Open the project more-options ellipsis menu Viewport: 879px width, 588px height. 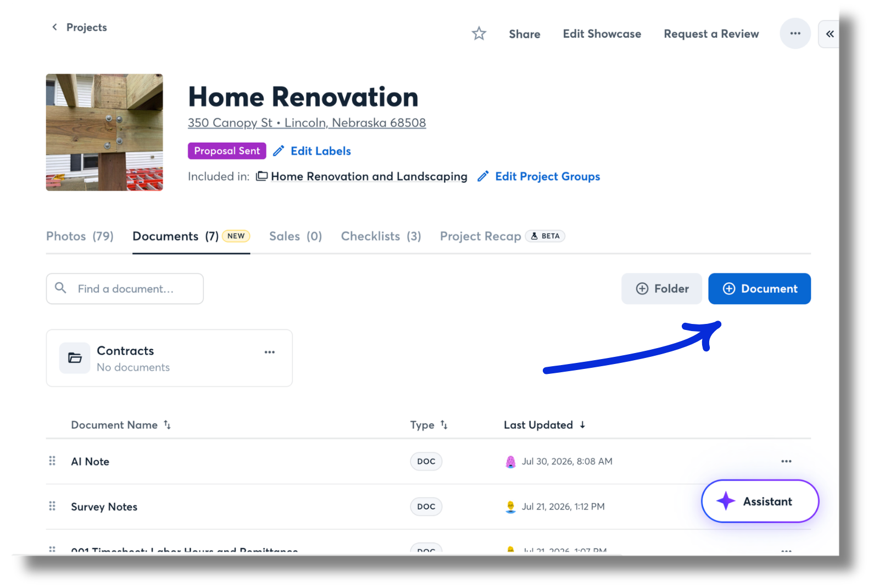click(x=795, y=33)
